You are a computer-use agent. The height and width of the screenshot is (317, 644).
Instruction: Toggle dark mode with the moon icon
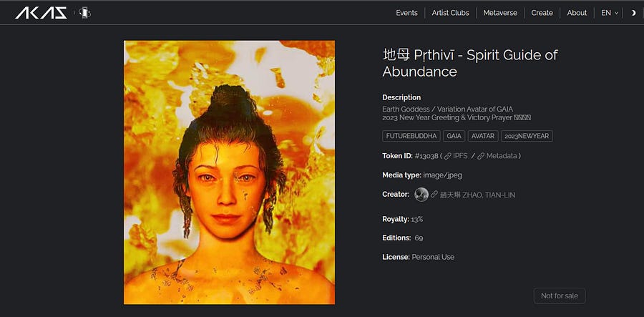point(633,13)
